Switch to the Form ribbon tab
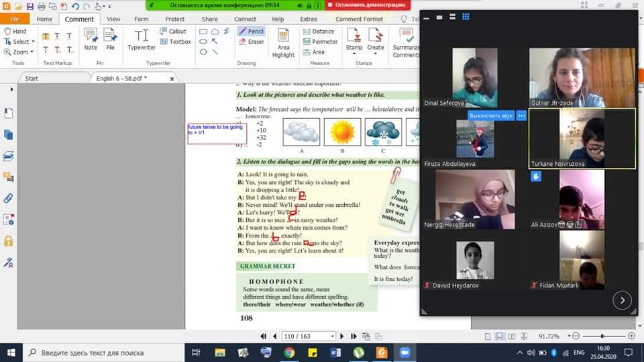 141,19
